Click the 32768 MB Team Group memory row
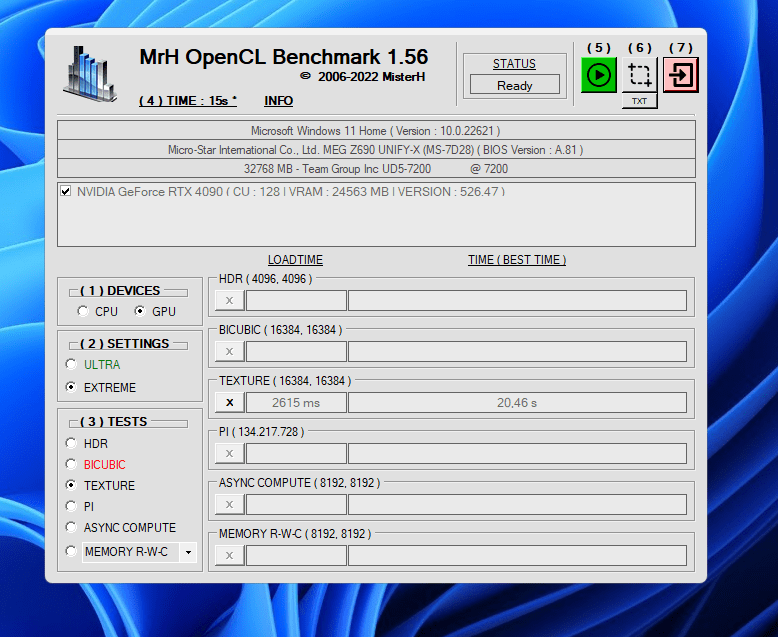The image size is (778, 637). 376,169
